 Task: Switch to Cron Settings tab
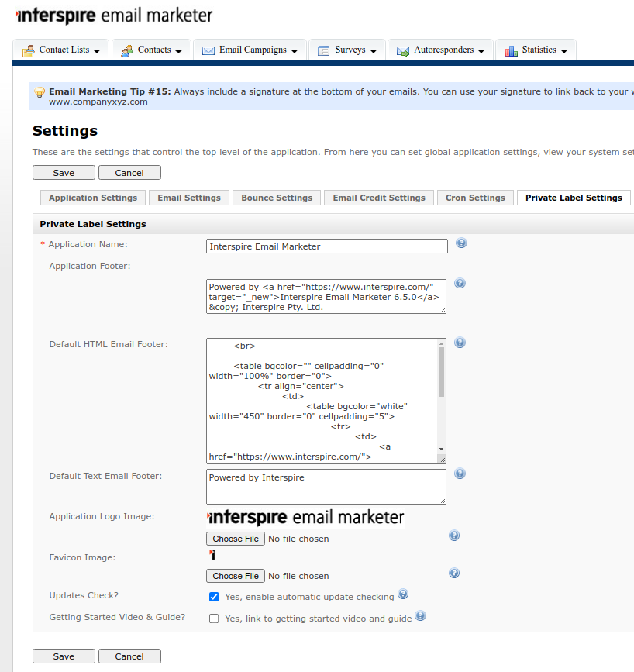coord(475,198)
